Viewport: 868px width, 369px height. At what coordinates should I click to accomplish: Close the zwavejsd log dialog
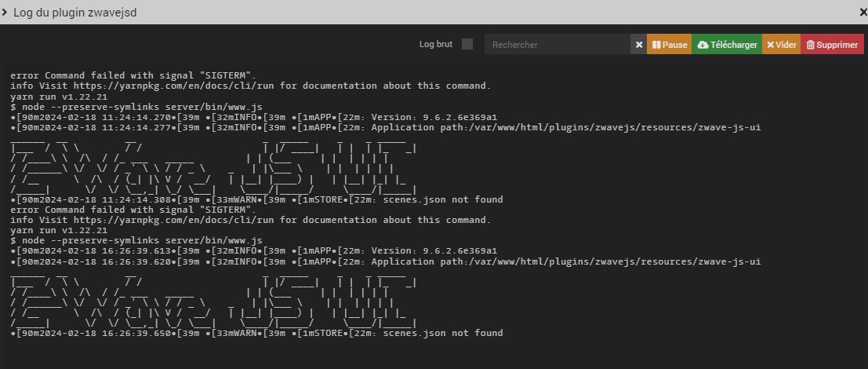863,13
